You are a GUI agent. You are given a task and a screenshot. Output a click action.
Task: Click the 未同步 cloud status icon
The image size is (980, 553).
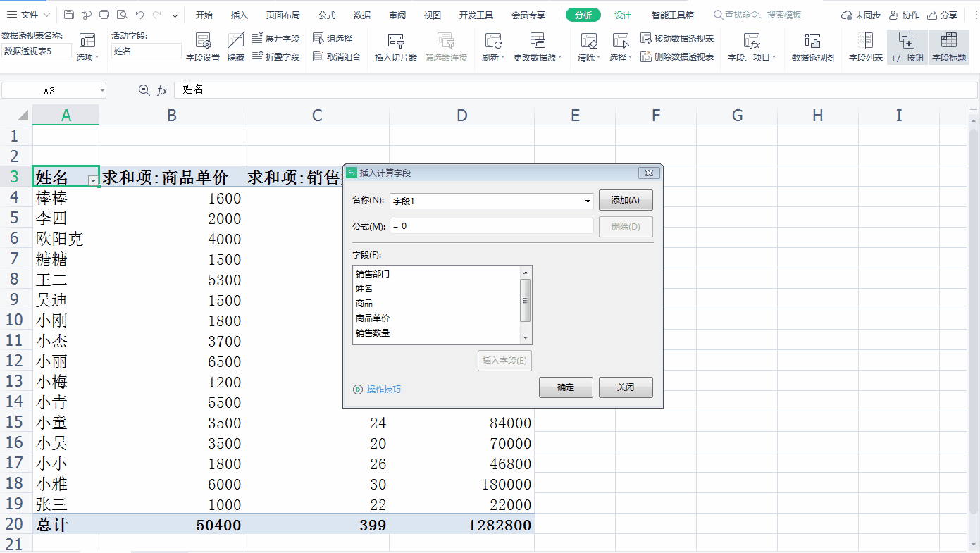click(x=860, y=15)
